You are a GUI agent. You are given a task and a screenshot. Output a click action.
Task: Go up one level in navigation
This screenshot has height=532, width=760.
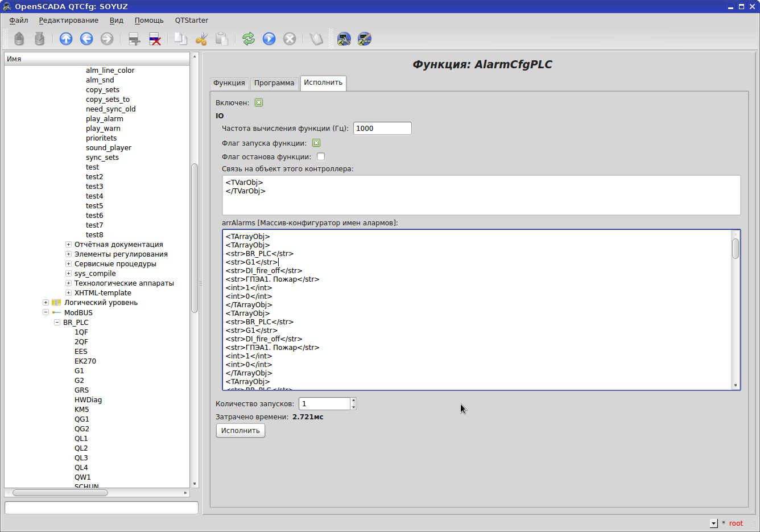click(65, 39)
